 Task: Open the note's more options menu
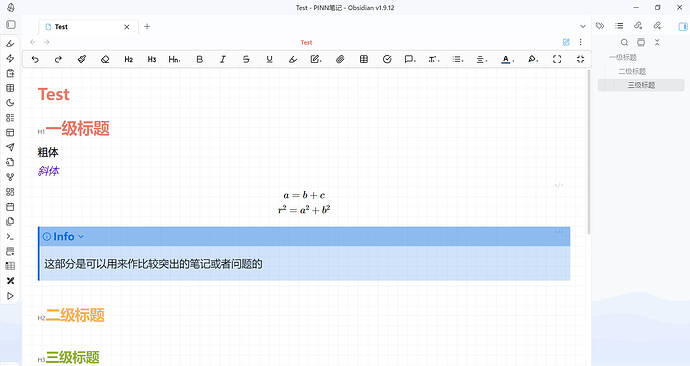click(x=580, y=42)
